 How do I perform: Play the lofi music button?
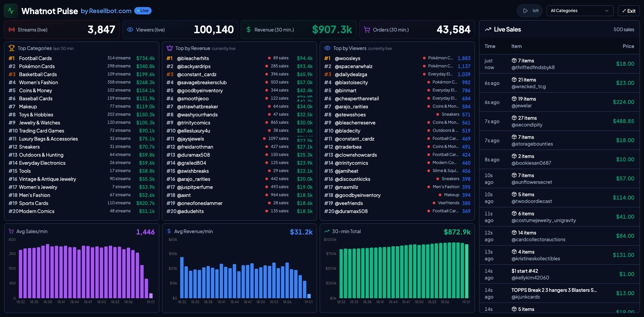pos(530,11)
